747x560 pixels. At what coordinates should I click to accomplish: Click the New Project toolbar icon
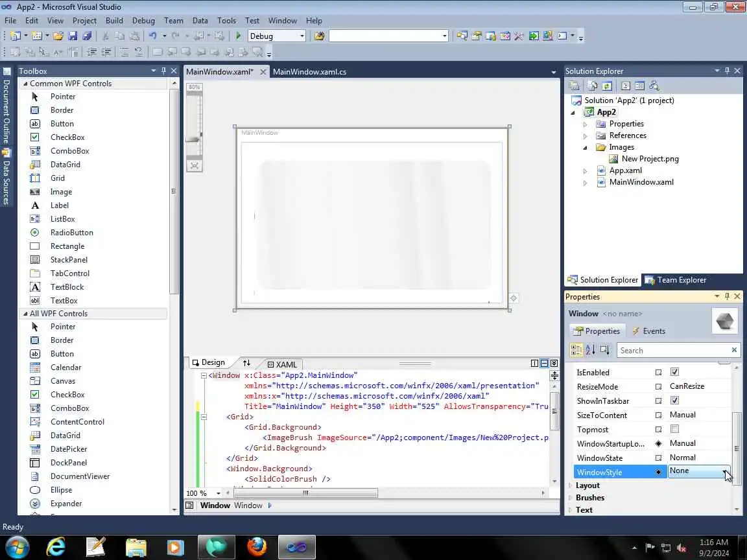point(16,36)
